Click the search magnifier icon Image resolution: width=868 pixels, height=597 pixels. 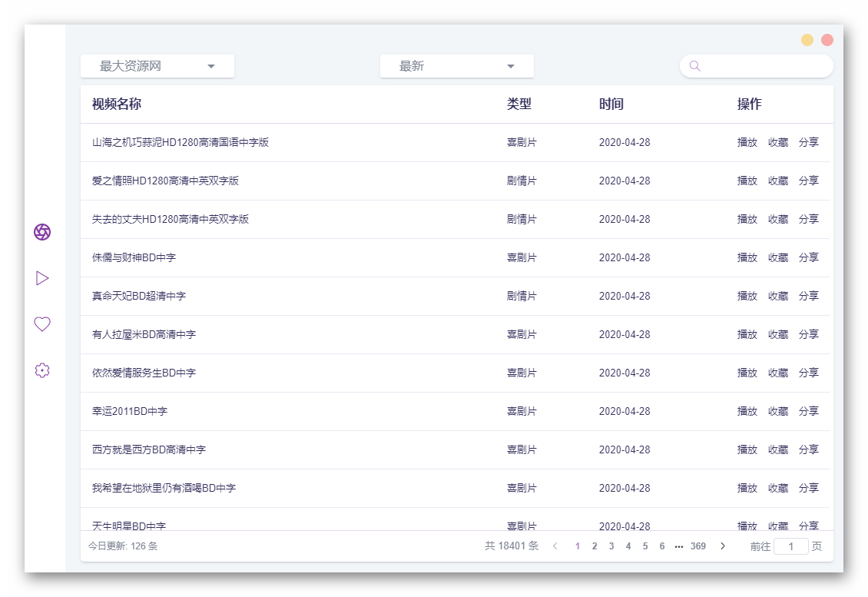pos(694,66)
